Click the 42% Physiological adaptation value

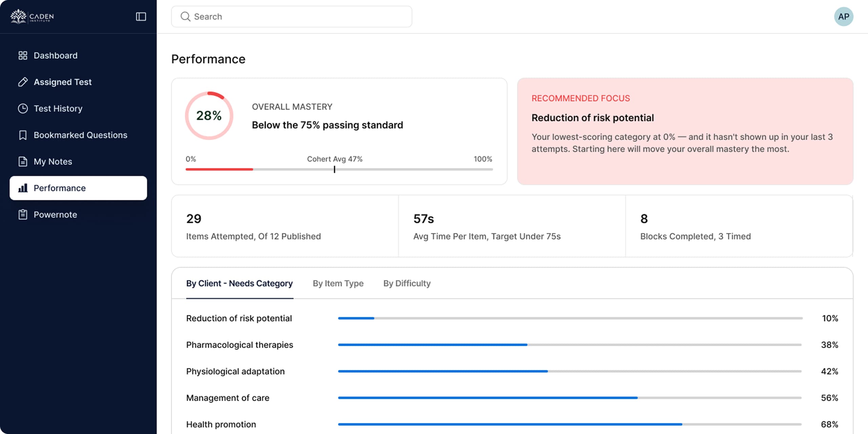pos(829,371)
